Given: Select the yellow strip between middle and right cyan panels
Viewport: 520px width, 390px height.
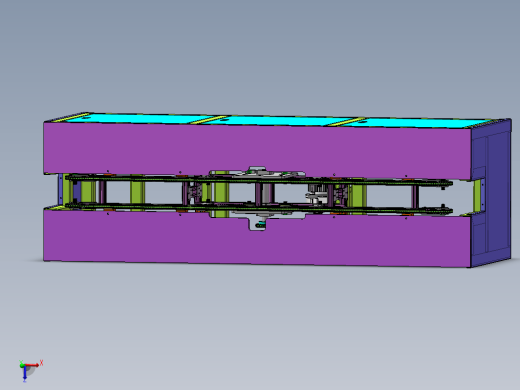Looking at the screenshot, I should click(x=347, y=122).
